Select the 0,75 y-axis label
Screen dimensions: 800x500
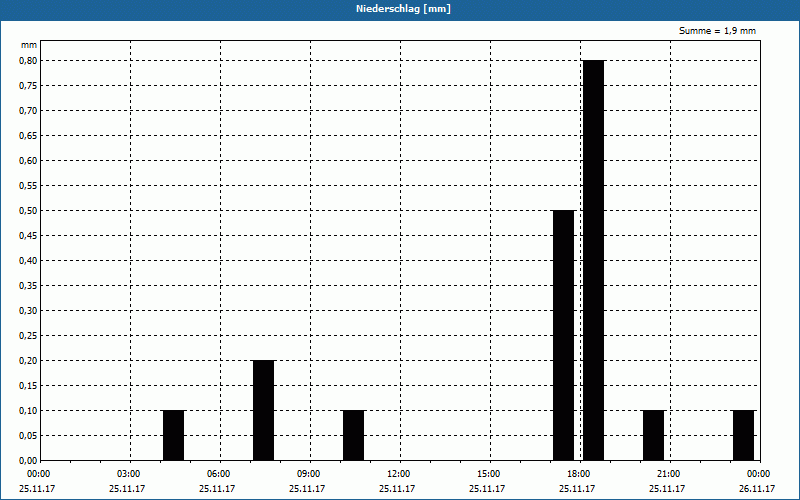(x=28, y=86)
